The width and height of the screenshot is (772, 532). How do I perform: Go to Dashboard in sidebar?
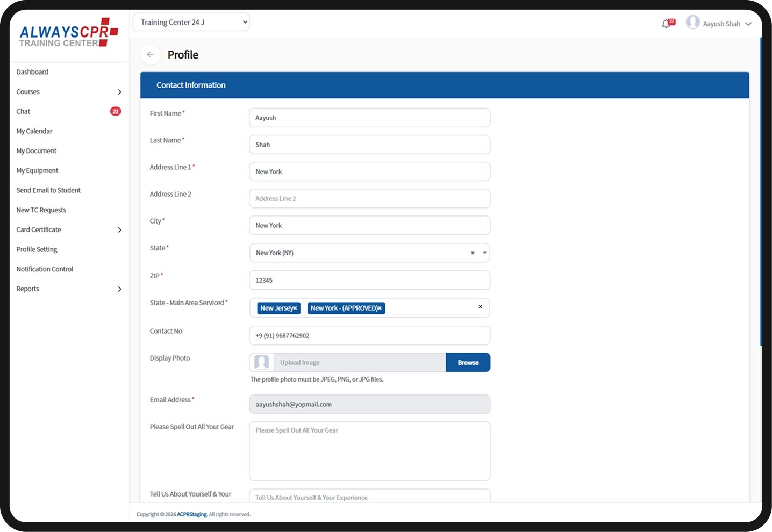[32, 72]
